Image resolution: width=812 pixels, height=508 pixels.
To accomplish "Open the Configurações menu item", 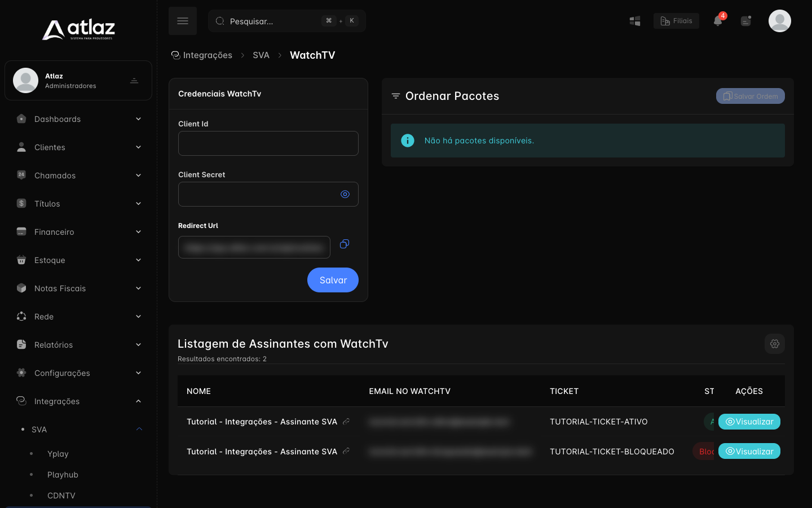I will pyautogui.click(x=78, y=373).
